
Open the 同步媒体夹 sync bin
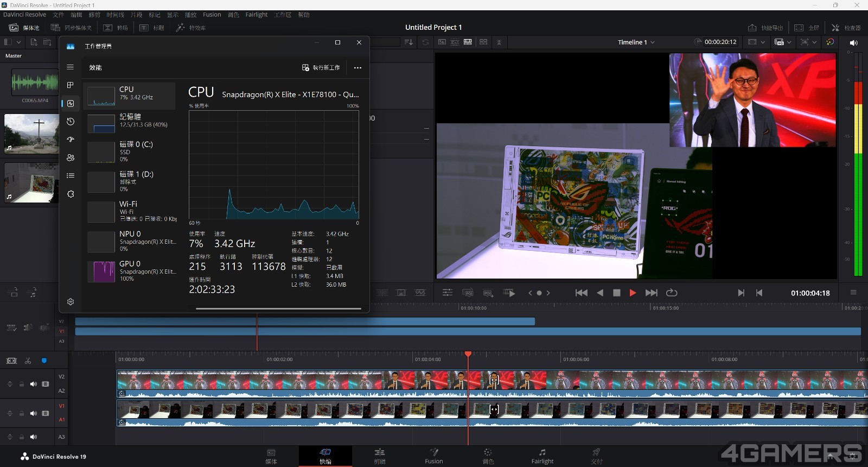71,28
